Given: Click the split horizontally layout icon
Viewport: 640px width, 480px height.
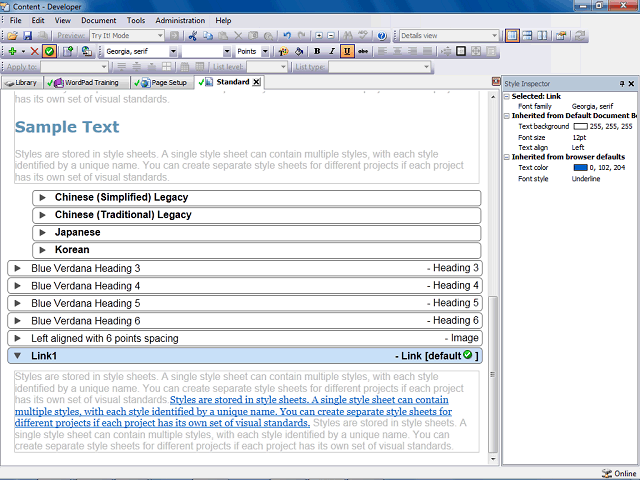Looking at the screenshot, I should (527, 36).
